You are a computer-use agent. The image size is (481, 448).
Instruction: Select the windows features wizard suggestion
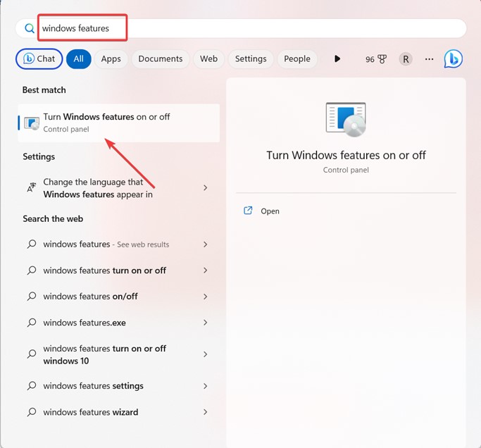click(119, 412)
